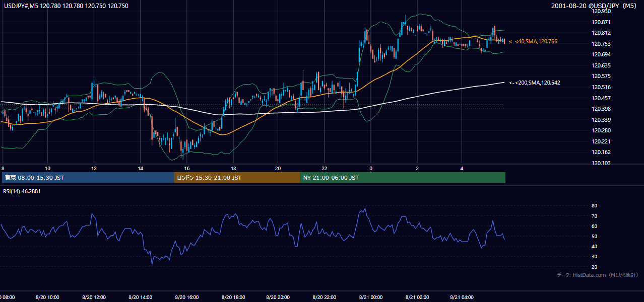Click the RSI(14) 46.2881 indicator label
The width and height of the screenshot is (644, 302).
[x=22, y=191]
